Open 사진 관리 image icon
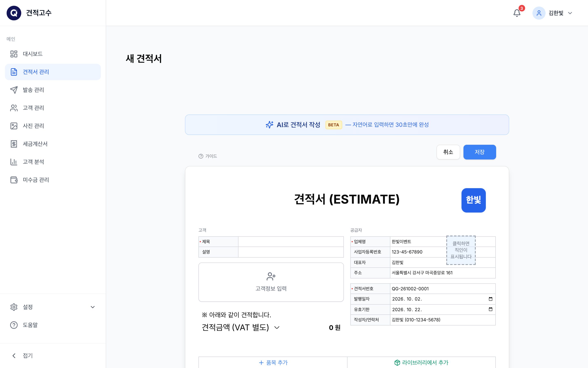Image resolution: width=588 pixels, height=368 pixels. [x=14, y=126]
